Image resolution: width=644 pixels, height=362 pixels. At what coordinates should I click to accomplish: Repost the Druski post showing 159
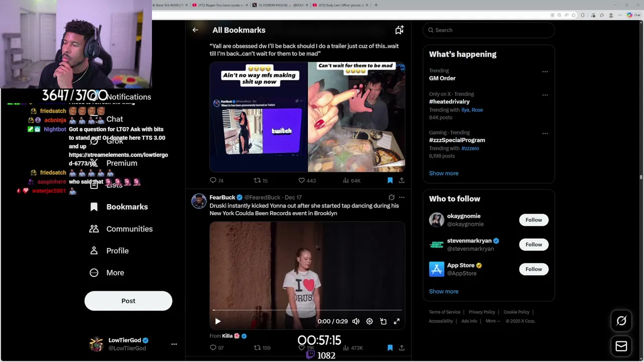pos(262,347)
